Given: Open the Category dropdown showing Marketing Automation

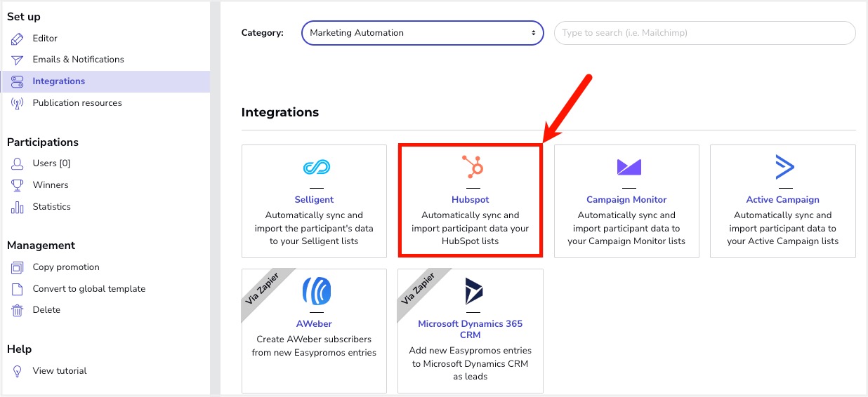Looking at the screenshot, I should point(423,33).
